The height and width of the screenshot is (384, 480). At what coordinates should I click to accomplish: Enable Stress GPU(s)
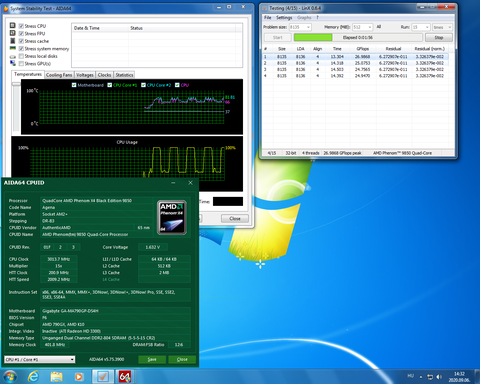pos(21,64)
